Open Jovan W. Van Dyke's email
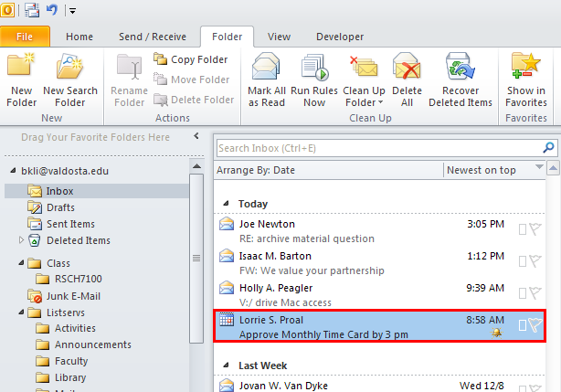The image size is (561, 392). pos(379,386)
